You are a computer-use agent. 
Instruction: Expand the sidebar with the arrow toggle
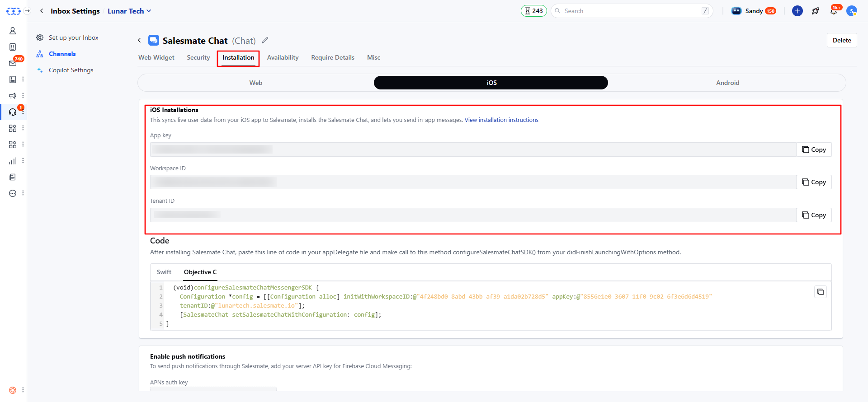[27, 11]
